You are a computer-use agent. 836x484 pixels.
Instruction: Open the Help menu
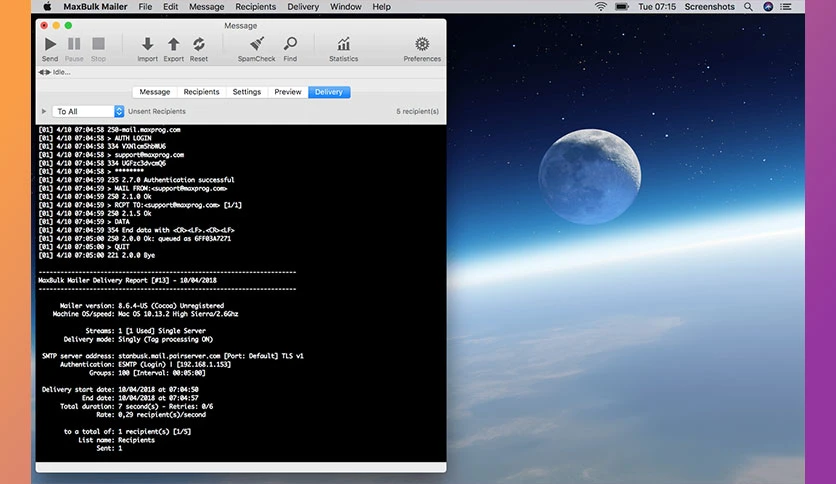pos(381,7)
